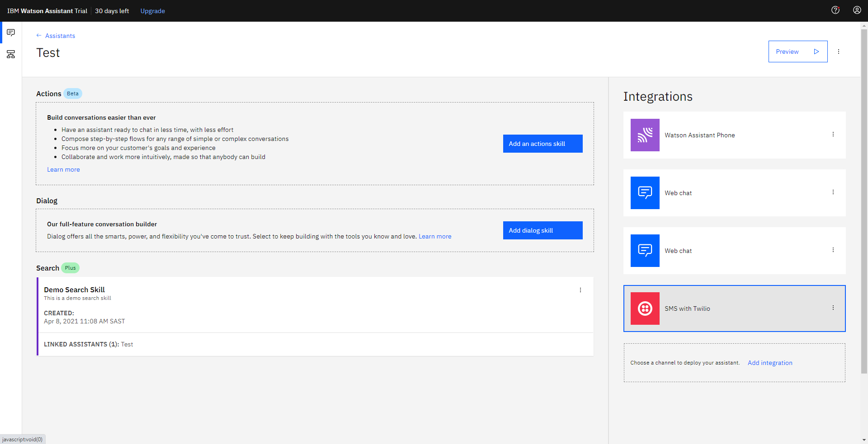868x444 pixels.
Task: Click the LINKED ASSISTANTS (1): Test text
Action: tap(88, 344)
